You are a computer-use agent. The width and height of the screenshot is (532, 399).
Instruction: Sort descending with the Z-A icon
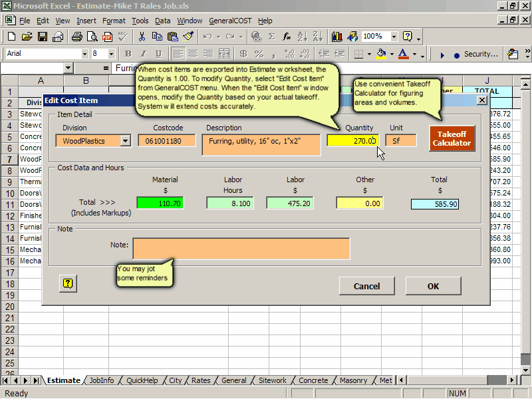click(x=318, y=37)
